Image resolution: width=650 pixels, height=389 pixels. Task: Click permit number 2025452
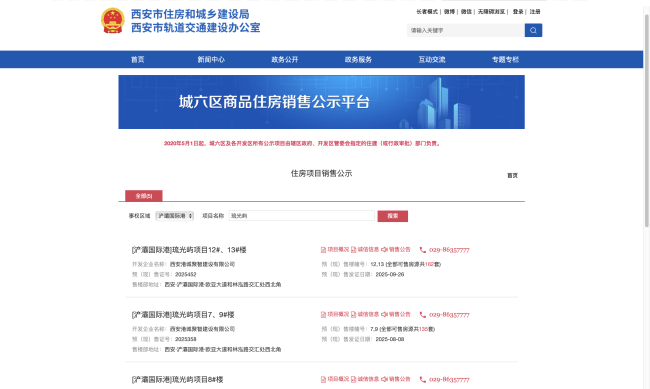pos(186,275)
